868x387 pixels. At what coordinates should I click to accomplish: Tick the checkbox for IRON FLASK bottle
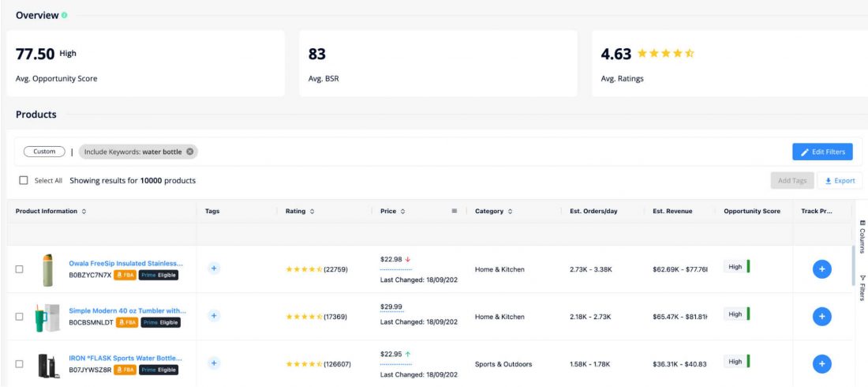click(20, 364)
